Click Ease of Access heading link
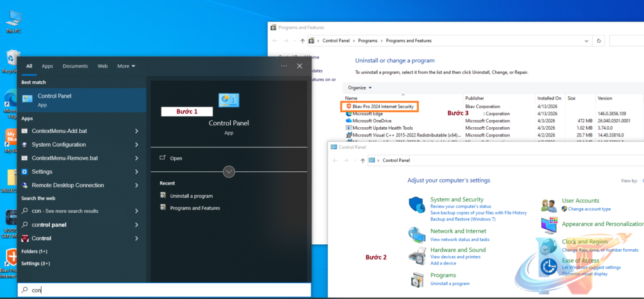 point(580,261)
